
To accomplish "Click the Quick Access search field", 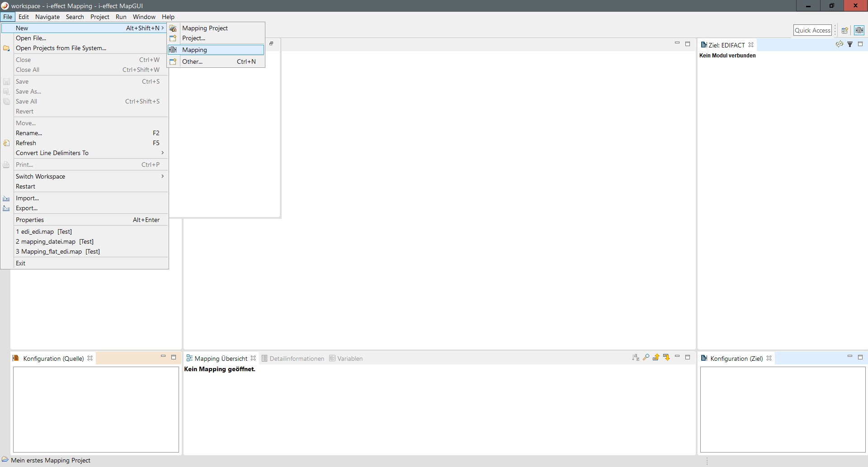I will click(812, 30).
